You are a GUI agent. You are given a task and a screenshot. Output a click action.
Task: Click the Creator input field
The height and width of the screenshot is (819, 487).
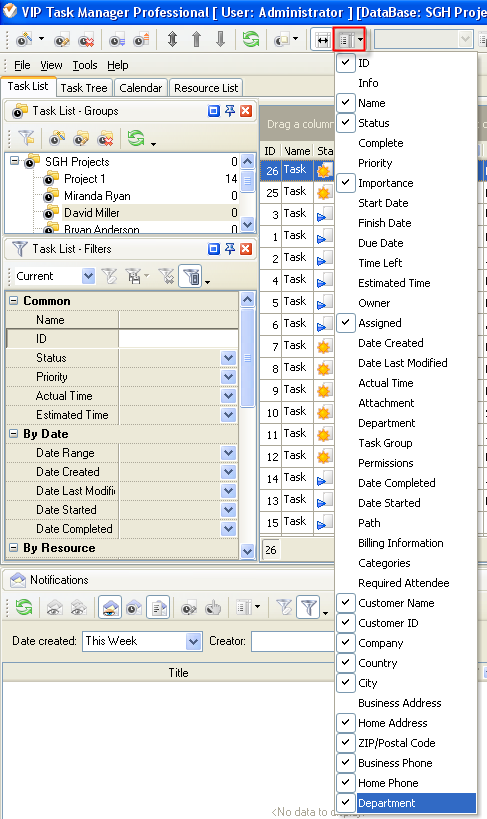click(293, 641)
